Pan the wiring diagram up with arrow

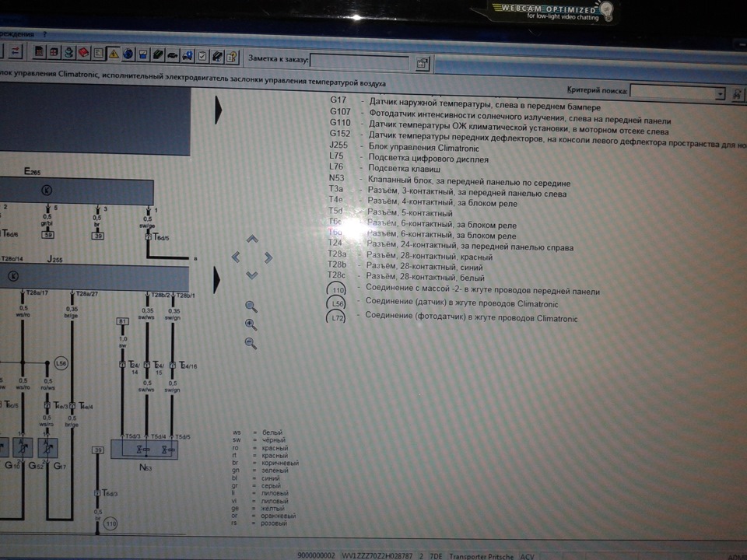(x=252, y=239)
